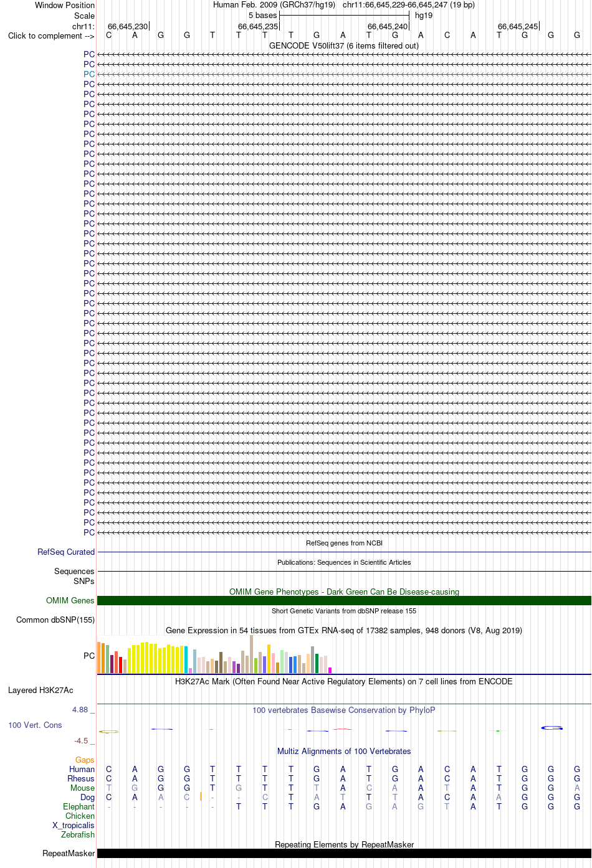Open the GTEx 'Gene Expression in 54 tissues' title
The height and width of the screenshot is (868, 592).
(344, 630)
